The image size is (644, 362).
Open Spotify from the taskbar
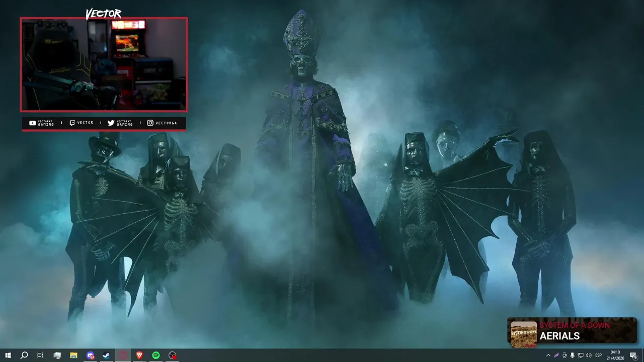156,355
